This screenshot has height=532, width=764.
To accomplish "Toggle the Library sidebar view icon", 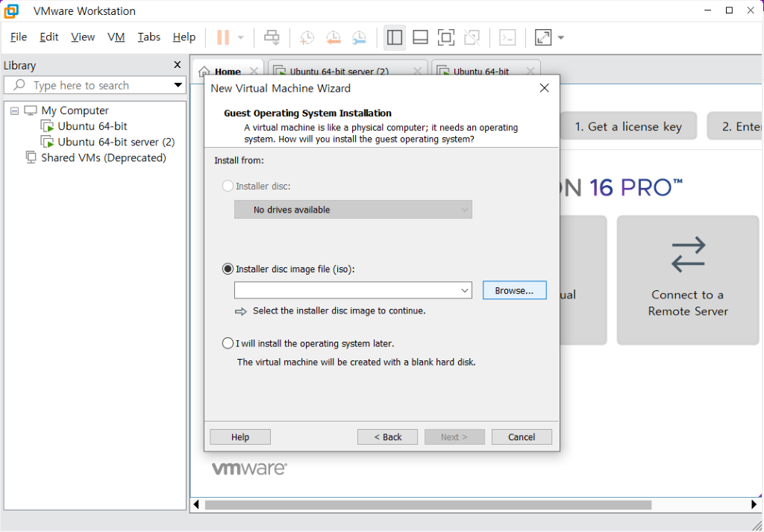I will pos(395,37).
